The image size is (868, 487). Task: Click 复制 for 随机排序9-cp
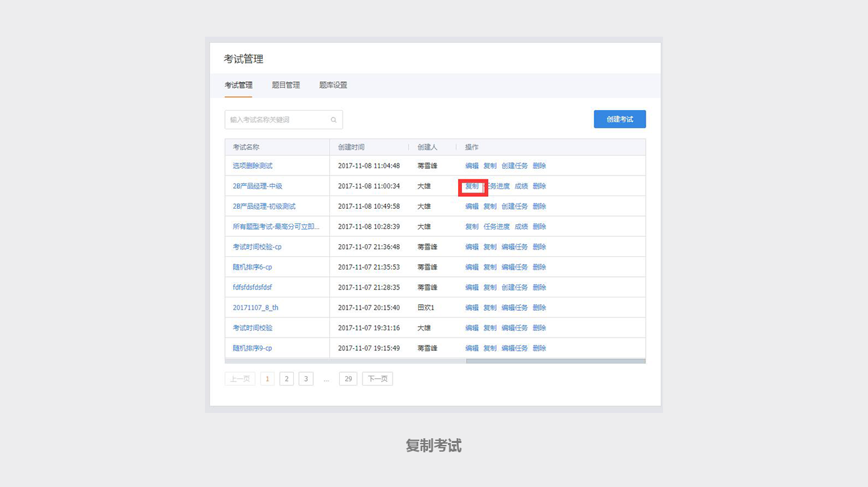pos(490,348)
